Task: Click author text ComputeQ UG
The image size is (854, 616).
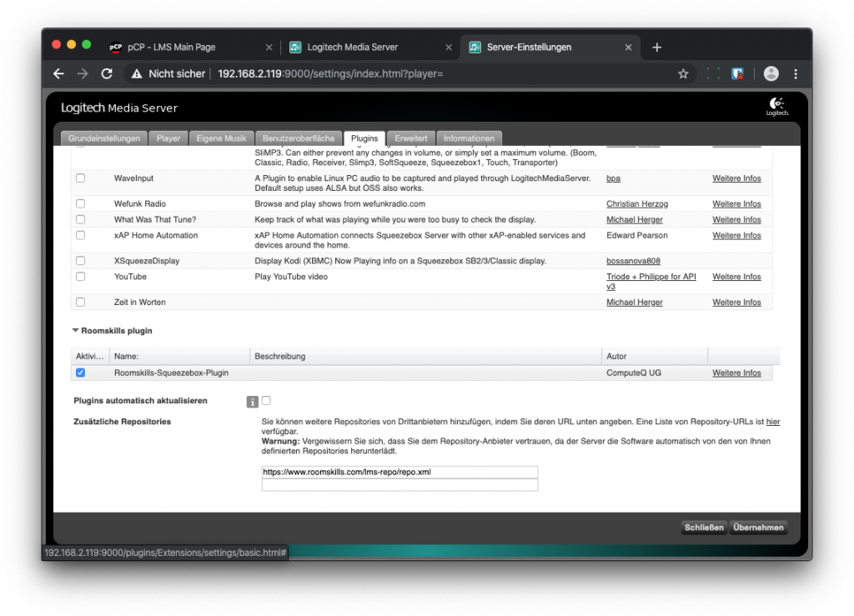Action: (634, 373)
